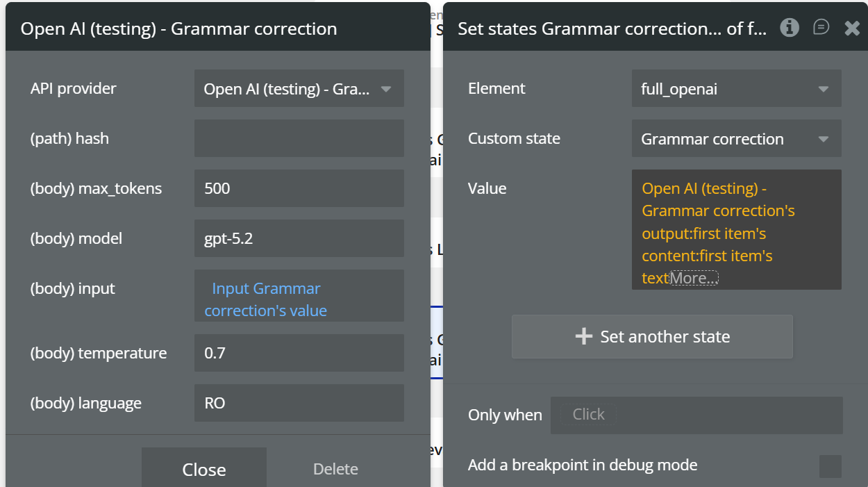Click the More... link in Value
868x487 pixels.
point(693,279)
